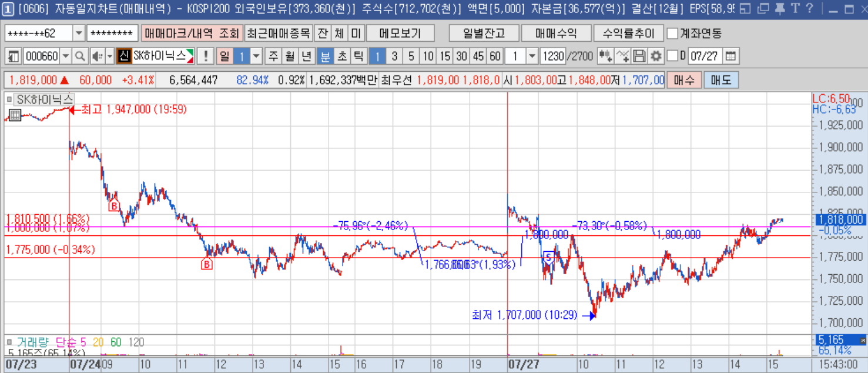Click the password input field

click(x=112, y=34)
